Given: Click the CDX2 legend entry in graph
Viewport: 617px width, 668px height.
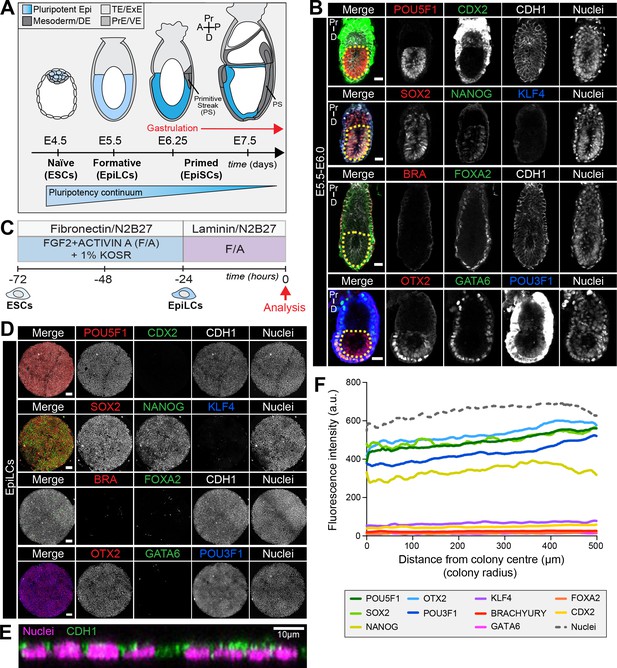Looking at the screenshot, I should (x=574, y=612).
